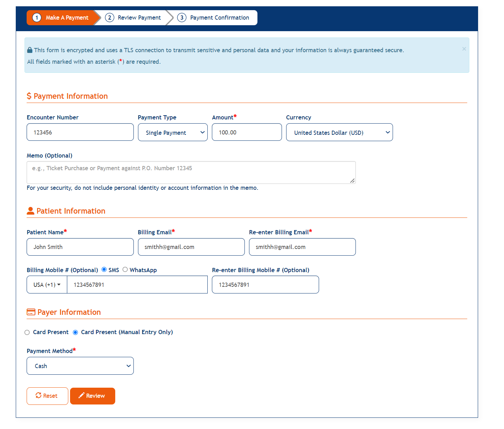Image resolution: width=504 pixels, height=429 pixels.
Task: Enable Card Present (Manual Entry Only) option
Action: tap(75, 332)
